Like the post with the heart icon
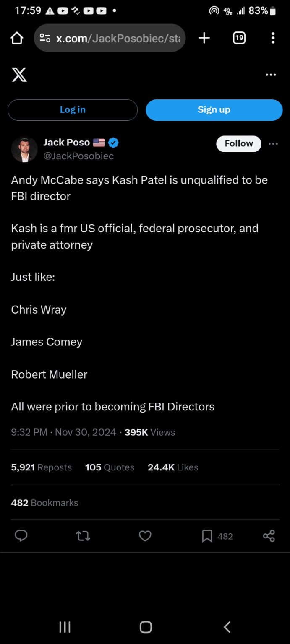290x644 pixels. pyautogui.click(x=145, y=536)
